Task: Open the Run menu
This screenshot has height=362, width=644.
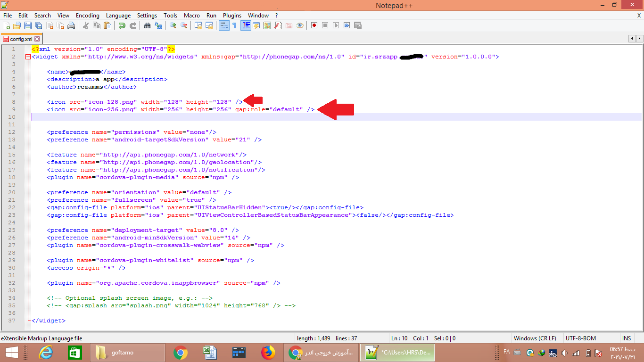Action: 211,16
